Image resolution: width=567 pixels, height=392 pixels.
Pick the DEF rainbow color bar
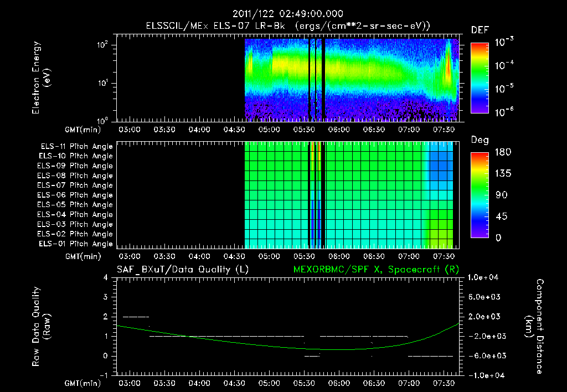pyautogui.click(x=480, y=78)
